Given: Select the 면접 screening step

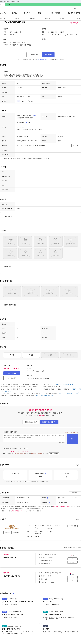Looking at the screenshot, I should (x=31, y=355).
